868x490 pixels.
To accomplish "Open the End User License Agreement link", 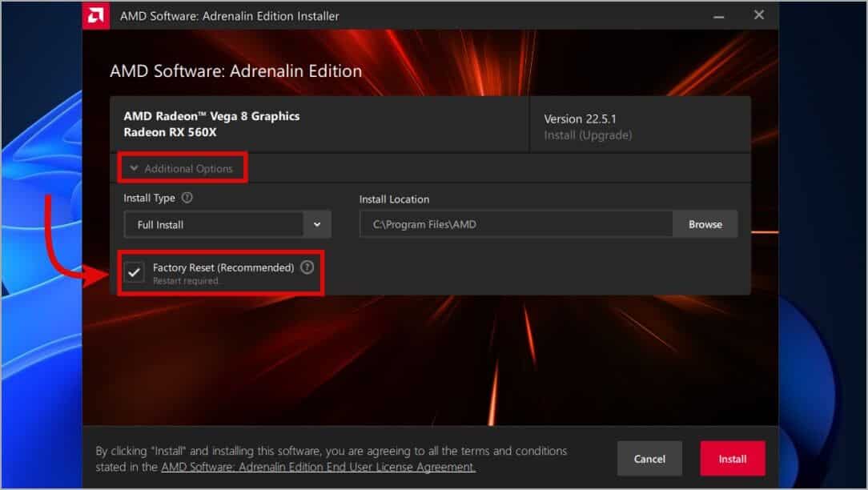I will point(318,467).
